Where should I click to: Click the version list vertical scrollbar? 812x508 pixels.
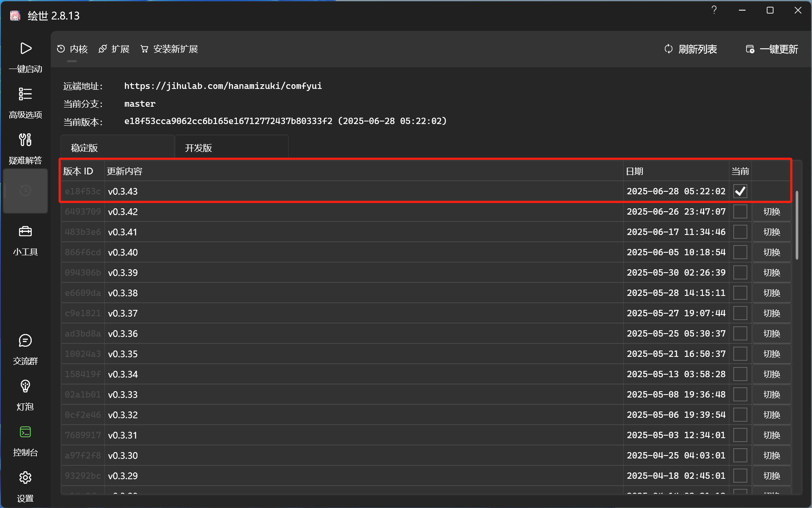pyautogui.click(x=797, y=225)
